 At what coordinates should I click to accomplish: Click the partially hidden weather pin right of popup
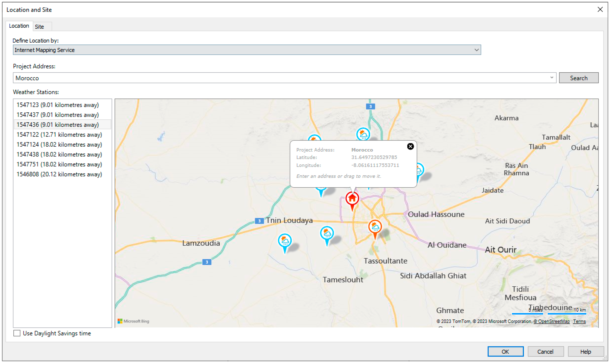[x=420, y=170]
